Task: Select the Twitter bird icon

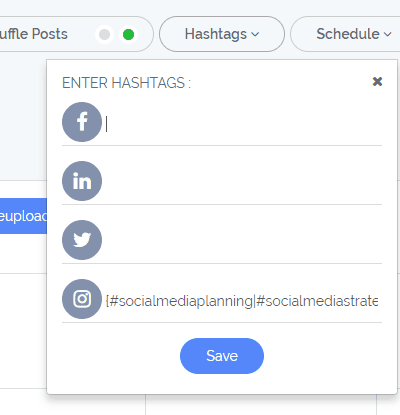Action: pos(82,240)
